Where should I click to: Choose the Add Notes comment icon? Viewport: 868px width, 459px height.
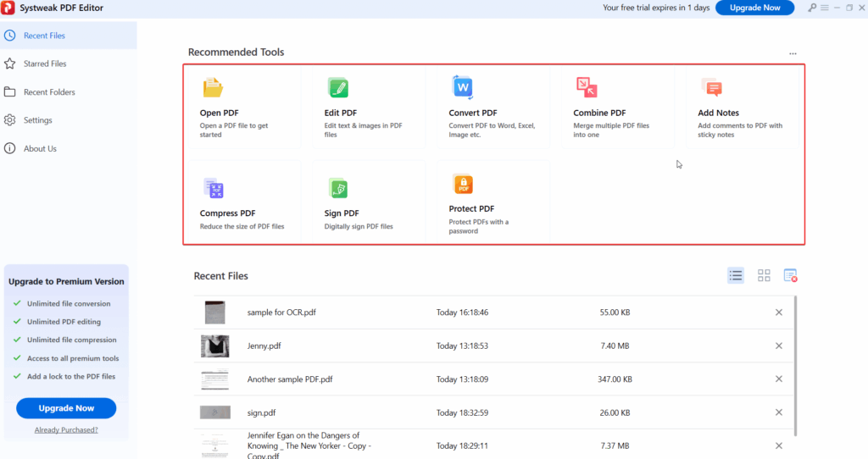(712, 87)
